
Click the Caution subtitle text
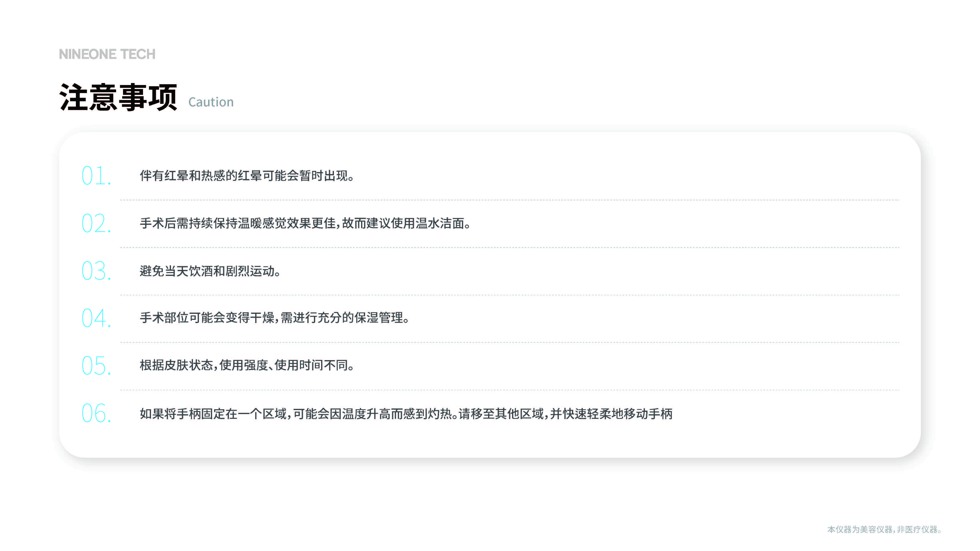(x=211, y=102)
